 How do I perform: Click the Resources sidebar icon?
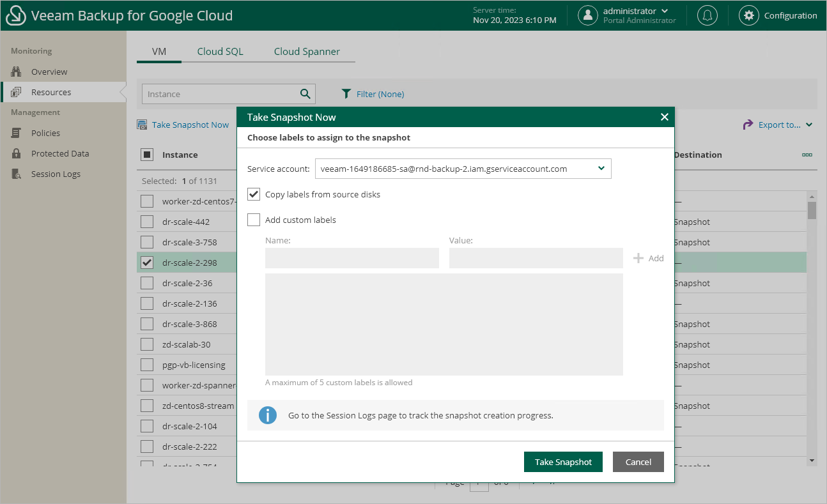tap(17, 92)
